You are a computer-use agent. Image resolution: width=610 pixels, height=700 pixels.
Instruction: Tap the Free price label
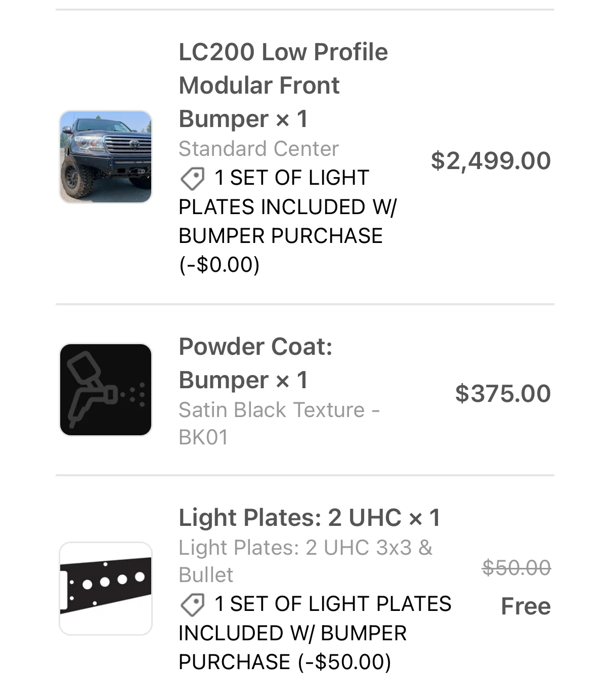526,606
